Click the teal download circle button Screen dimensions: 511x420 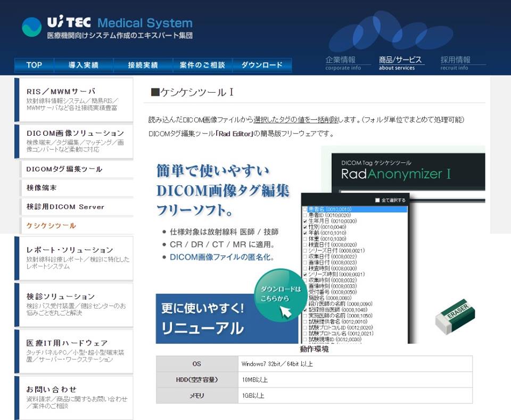click(x=280, y=294)
